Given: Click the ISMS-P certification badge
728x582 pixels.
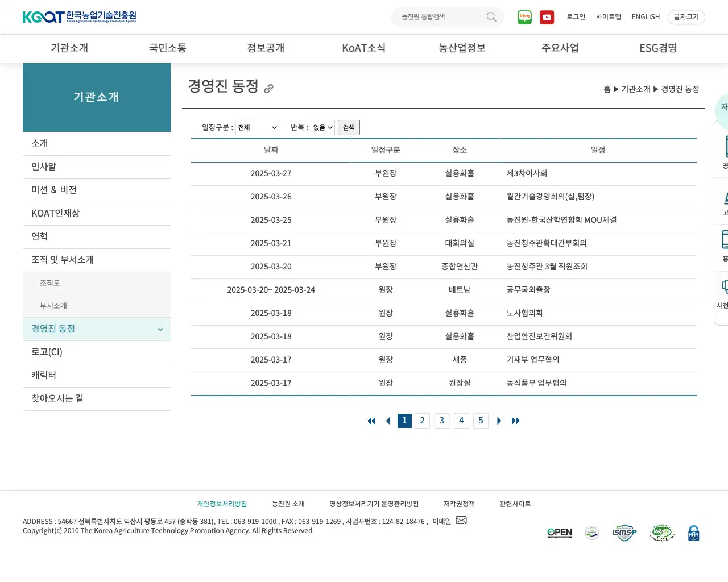Looking at the screenshot, I should 624,533.
